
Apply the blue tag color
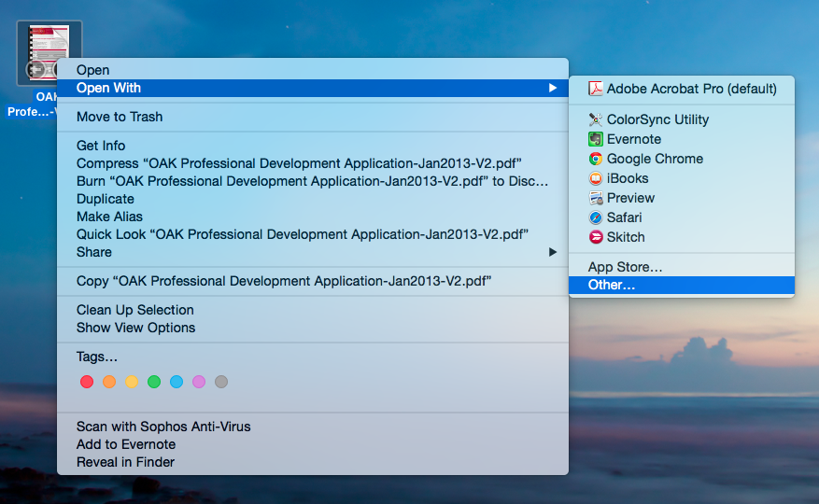(x=177, y=382)
